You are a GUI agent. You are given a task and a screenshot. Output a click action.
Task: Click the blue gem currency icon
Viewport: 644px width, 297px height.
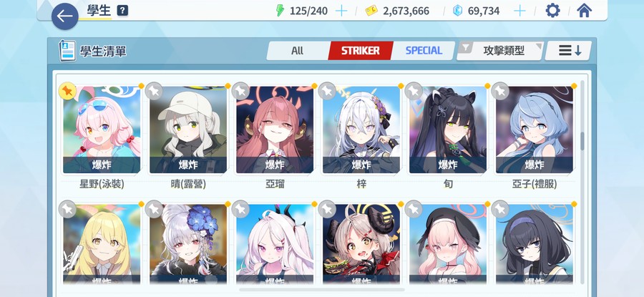click(457, 11)
